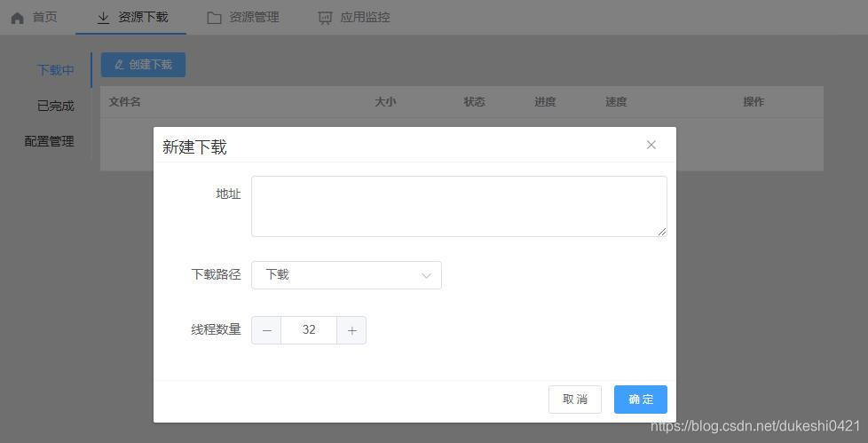Click the textarea resize handle corner
Screen dimensions: 868x443
click(x=662, y=232)
